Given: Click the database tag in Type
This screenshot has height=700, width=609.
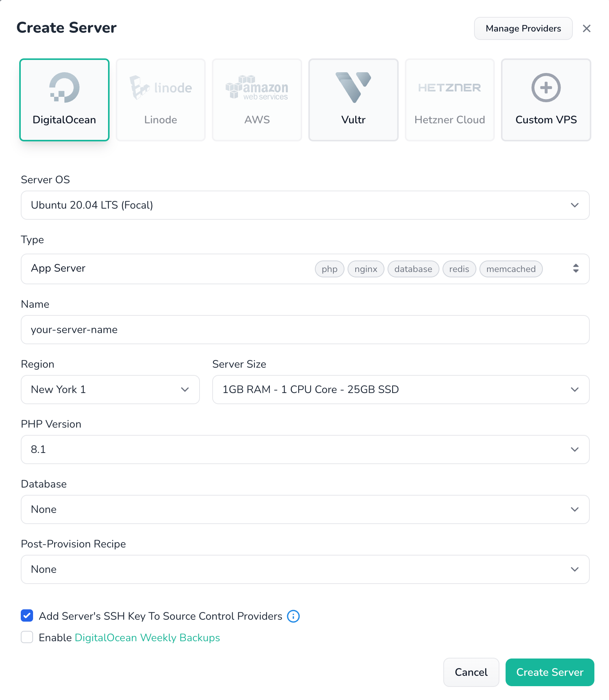Looking at the screenshot, I should 413,269.
